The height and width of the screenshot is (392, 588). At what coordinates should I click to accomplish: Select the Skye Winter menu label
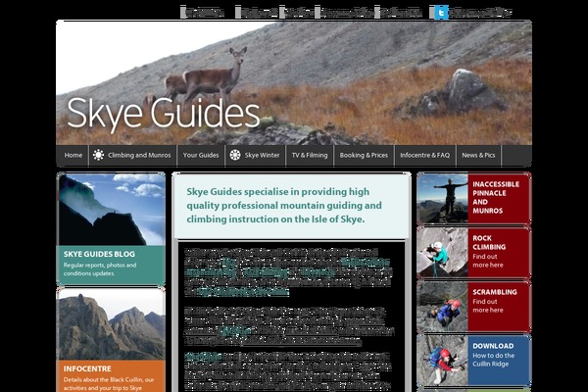click(262, 155)
